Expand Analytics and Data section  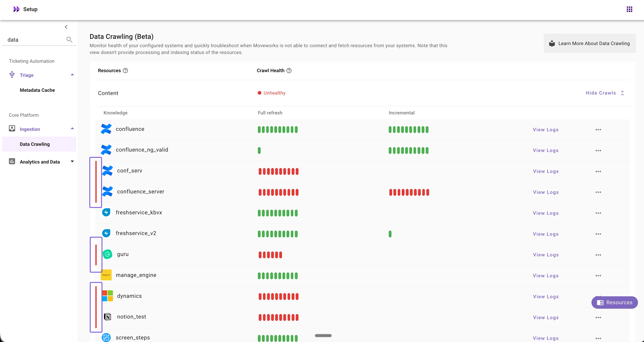(72, 162)
